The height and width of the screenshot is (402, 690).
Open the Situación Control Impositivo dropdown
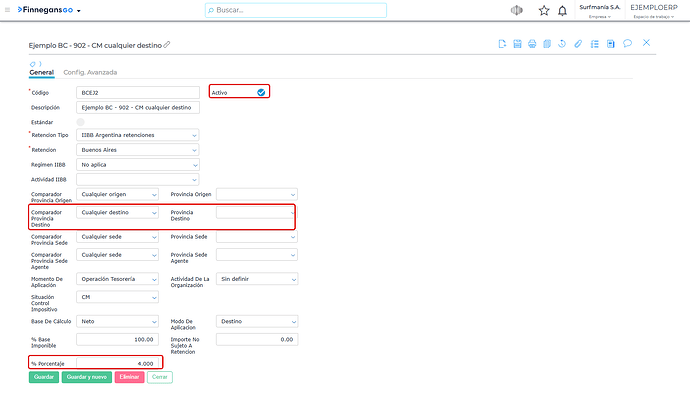[x=117, y=297]
